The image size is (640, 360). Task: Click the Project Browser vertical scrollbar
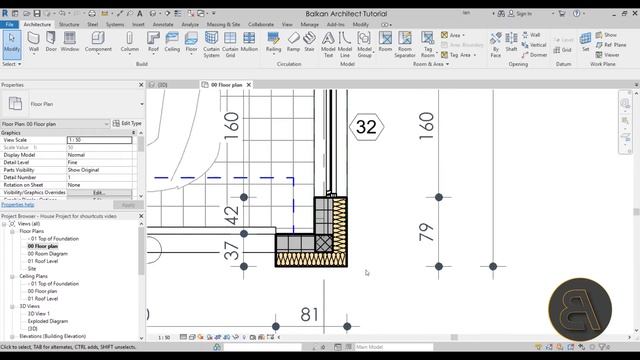point(141,251)
